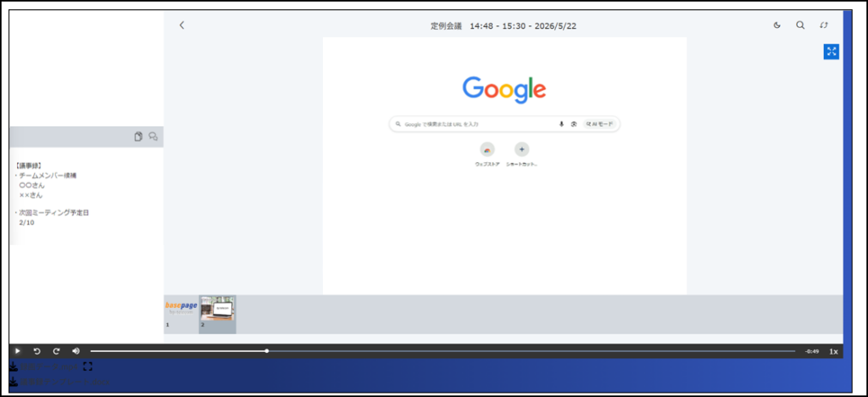Click the 次回ミーティング予定日 line
The width and height of the screenshot is (868, 397).
pos(53,213)
